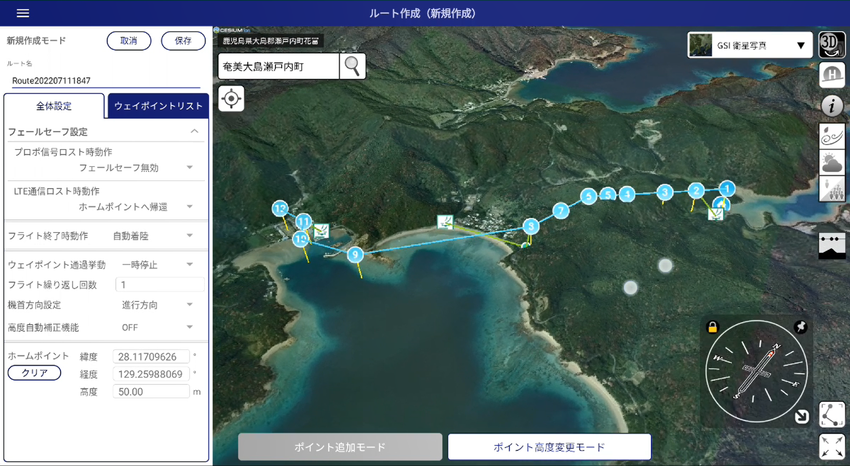Select waypoint 12 marker on map
The width and height of the screenshot is (850, 466).
tap(280, 208)
